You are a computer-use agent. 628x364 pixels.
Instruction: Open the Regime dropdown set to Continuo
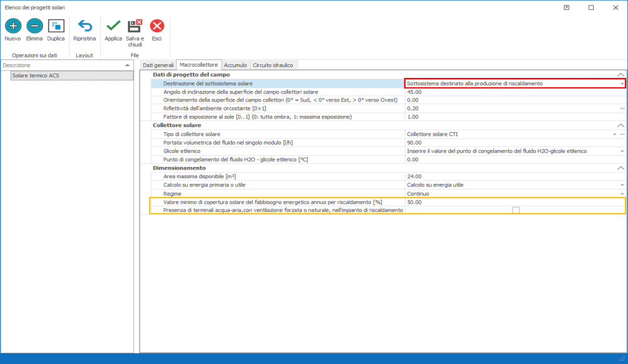(622, 194)
